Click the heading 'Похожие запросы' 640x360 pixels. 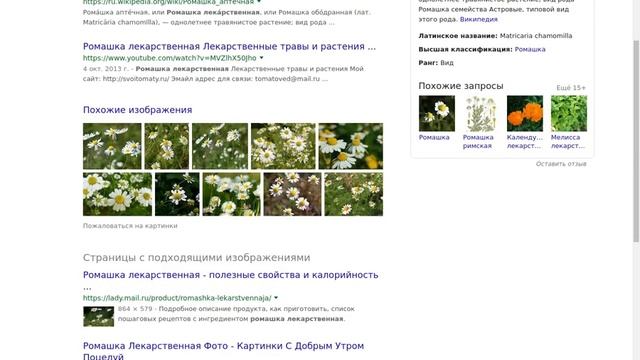[461, 86]
